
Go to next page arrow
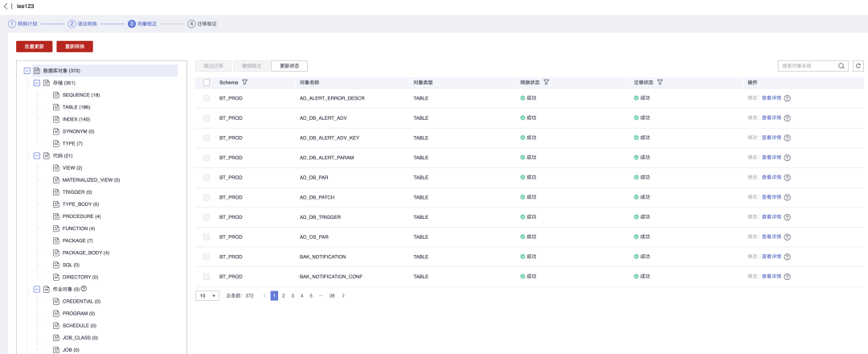click(x=343, y=296)
